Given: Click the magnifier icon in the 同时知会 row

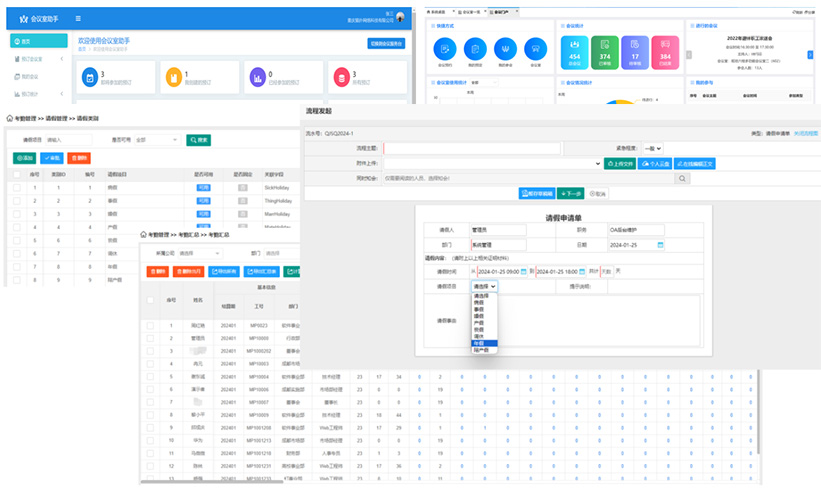Looking at the screenshot, I should 682,179.
